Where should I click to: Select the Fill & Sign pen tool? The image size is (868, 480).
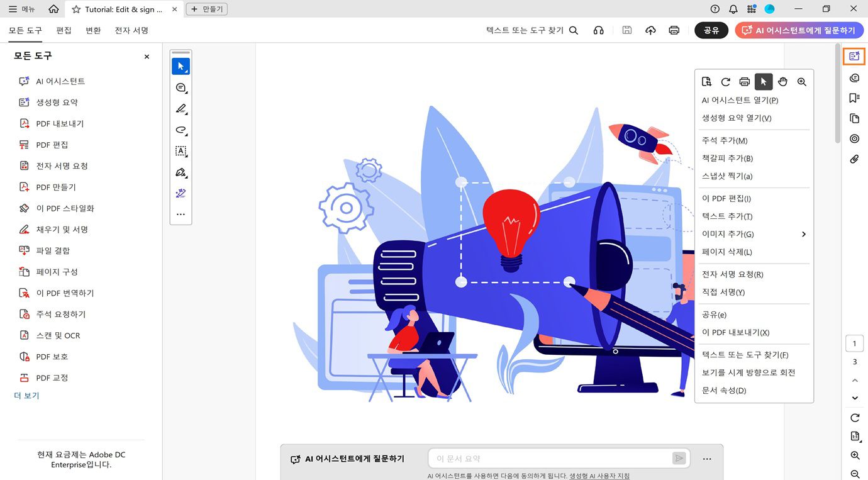pyautogui.click(x=181, y=172)
